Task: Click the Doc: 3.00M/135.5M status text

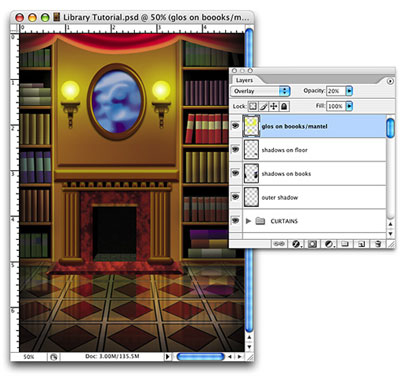Action: point(112,357)
